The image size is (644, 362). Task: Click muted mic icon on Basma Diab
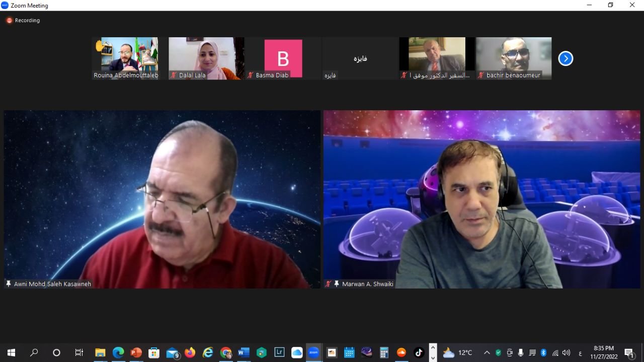point(251,75)
